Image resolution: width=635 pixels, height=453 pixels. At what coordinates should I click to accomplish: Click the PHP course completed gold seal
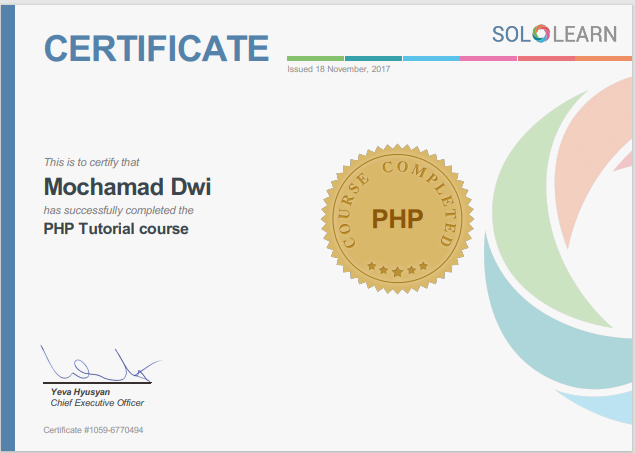click(397, 219)
